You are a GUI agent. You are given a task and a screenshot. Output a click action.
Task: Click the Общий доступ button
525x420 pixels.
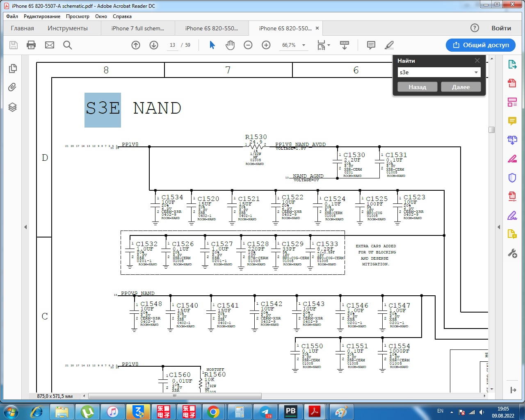tap(481, 45)
